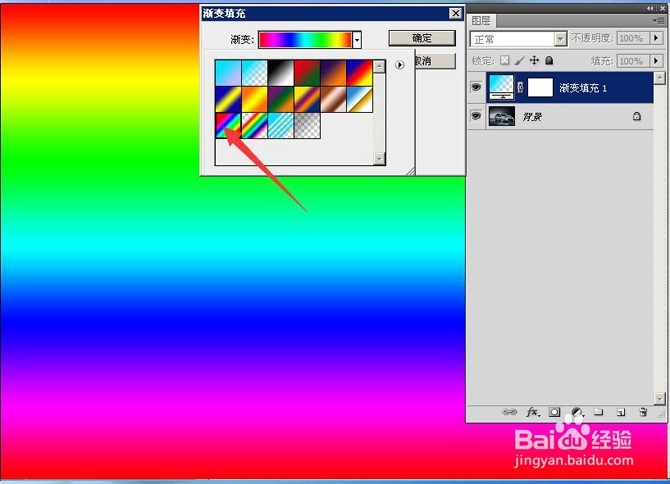Click the link layers icon

(509, 412)
